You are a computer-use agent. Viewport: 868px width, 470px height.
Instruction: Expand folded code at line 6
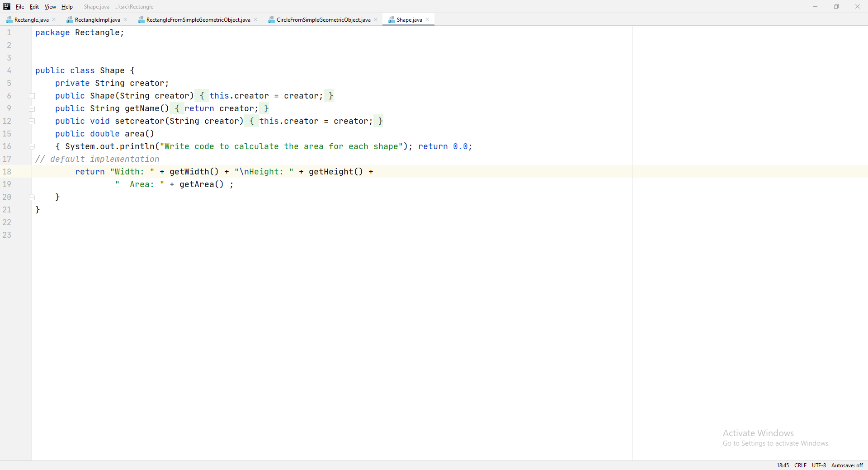(x=32, y=96)
